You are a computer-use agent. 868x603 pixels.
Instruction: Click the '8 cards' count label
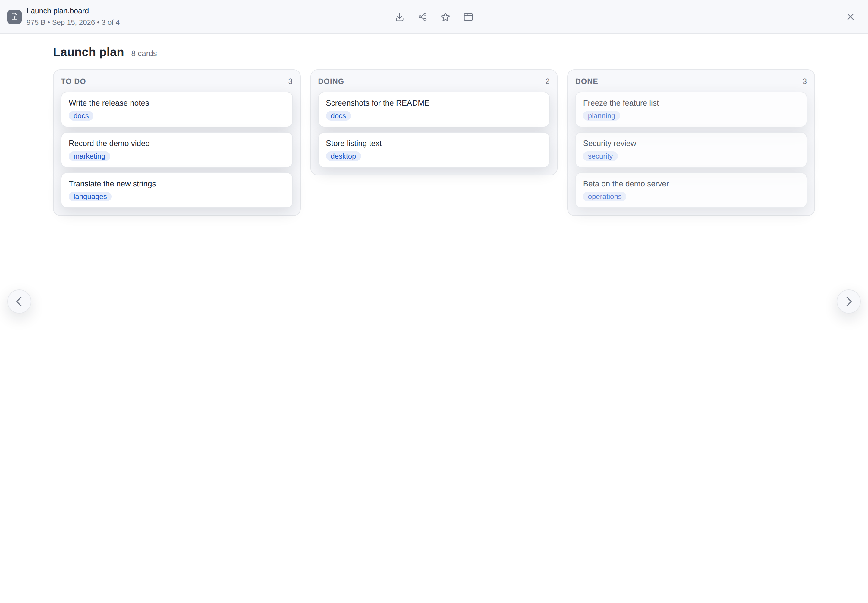coord(144,54)
